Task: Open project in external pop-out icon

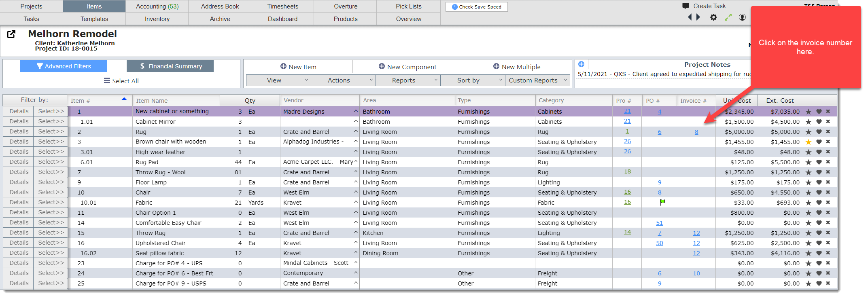Action: click(x=11, y=34)
